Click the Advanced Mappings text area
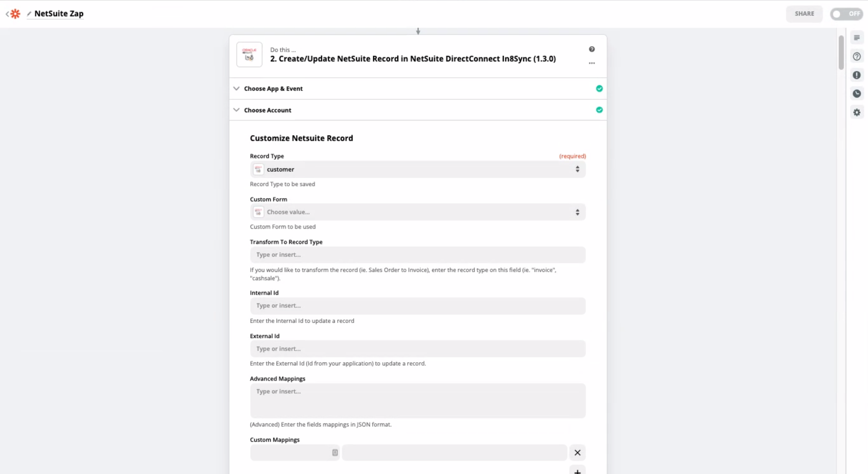The width and height of the screenshot is (868, 474). pyautogui.click(x=418, y=401)
